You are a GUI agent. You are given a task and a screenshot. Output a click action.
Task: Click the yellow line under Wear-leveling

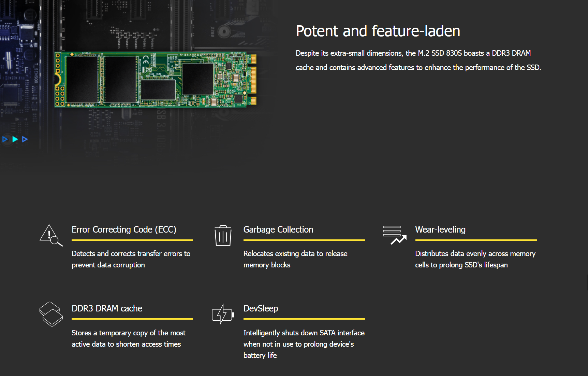[476, 240]
